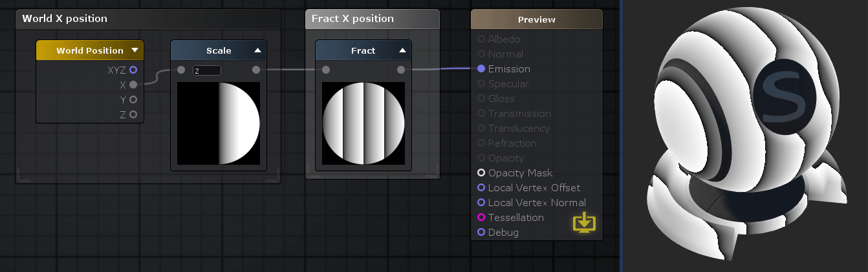Collapse the Scale node preview
This screenshot has height=272, width=868.
coord(257,50)
